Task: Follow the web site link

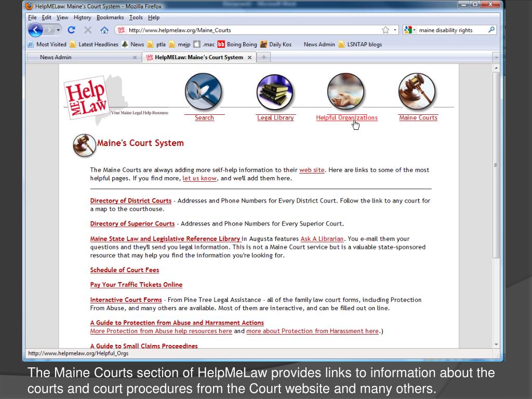Action: click(x=312, y=170)
